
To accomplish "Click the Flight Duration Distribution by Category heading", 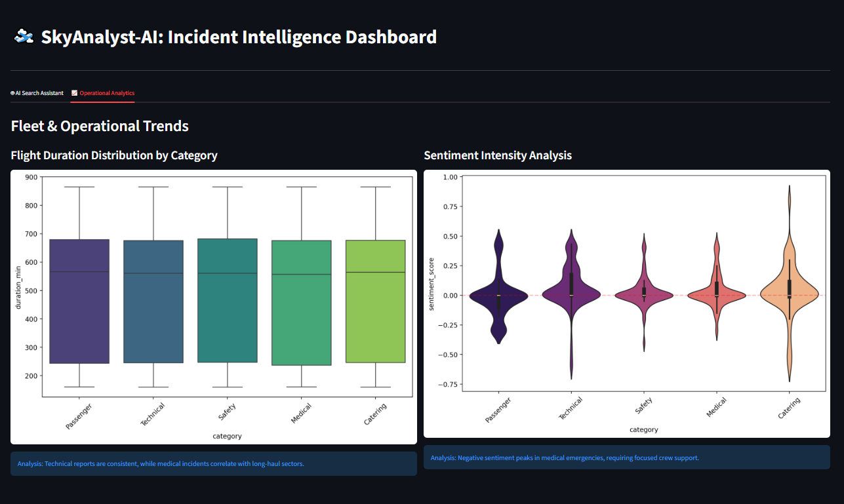I will (x=114, y=155).
